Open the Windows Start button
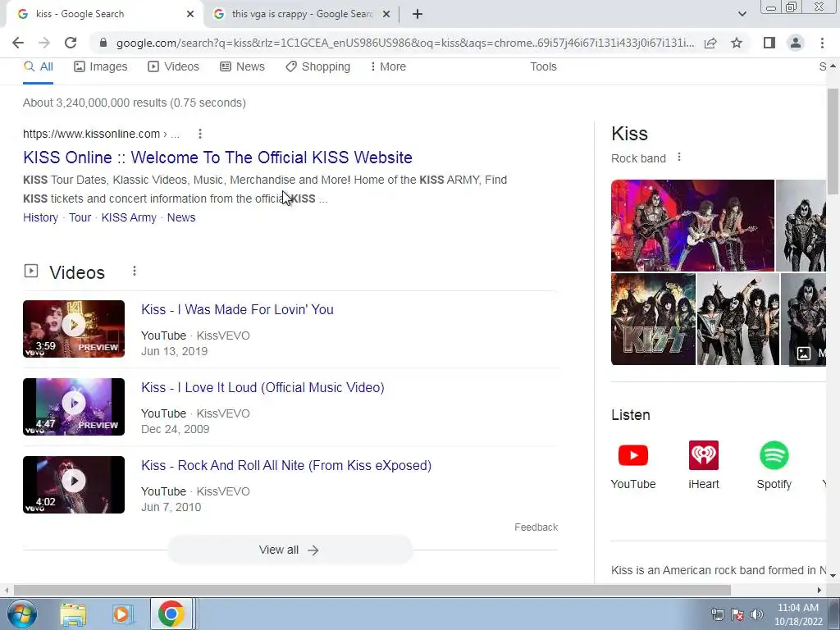Screen dimensions: 840x630 (x=21, y=614)
